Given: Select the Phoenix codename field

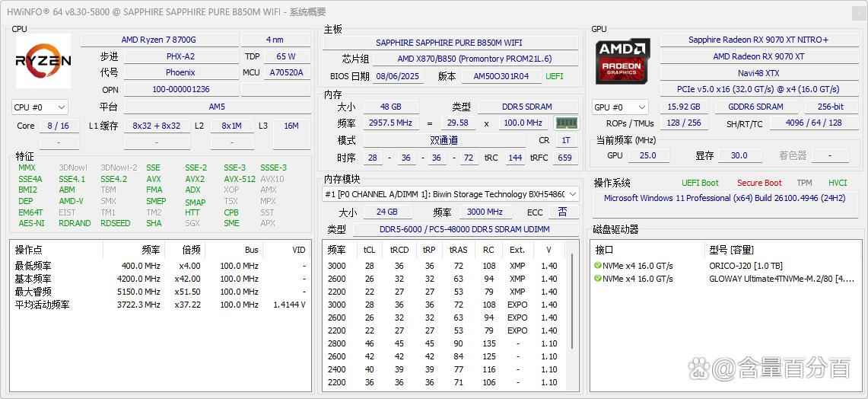Looking at the screenshot, I should (181, 72).
